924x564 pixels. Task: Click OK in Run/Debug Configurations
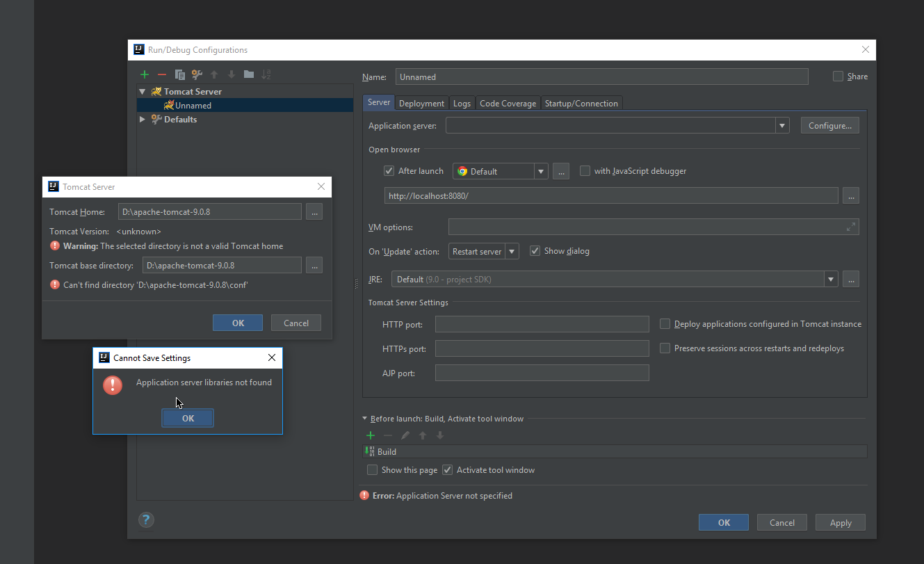tap(724, 522)
